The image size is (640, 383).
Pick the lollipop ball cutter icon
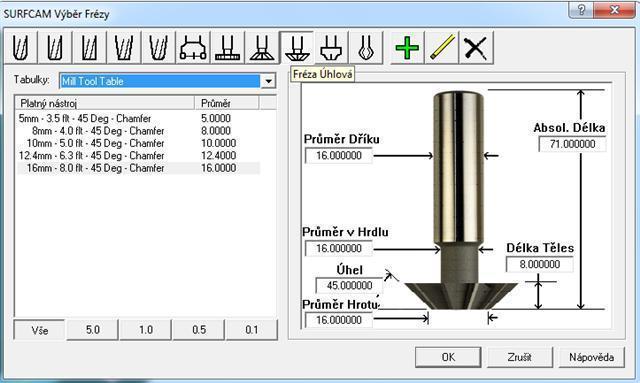[x=365, y=47]
